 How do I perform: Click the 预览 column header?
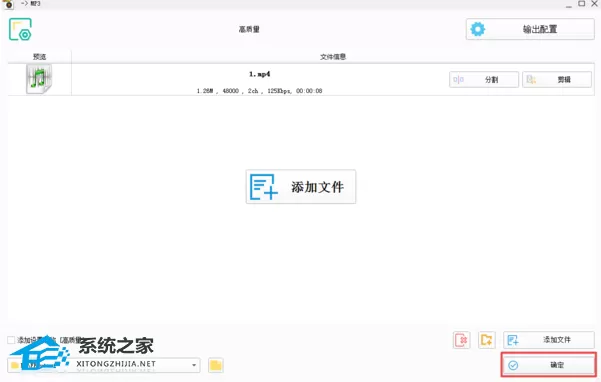pyautogui.click(x=39, y=57)
